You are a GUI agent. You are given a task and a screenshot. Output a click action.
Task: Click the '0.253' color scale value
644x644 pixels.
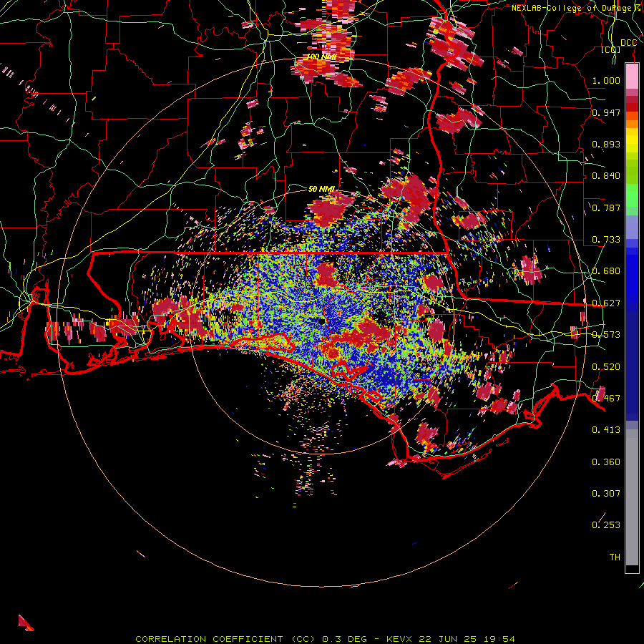pos(606,525)
